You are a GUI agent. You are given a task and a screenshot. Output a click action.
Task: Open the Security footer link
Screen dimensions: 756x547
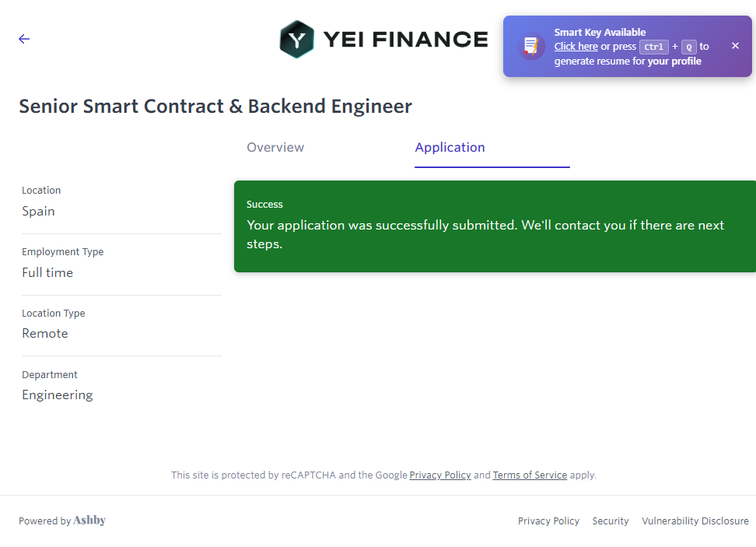click(610, 521)
